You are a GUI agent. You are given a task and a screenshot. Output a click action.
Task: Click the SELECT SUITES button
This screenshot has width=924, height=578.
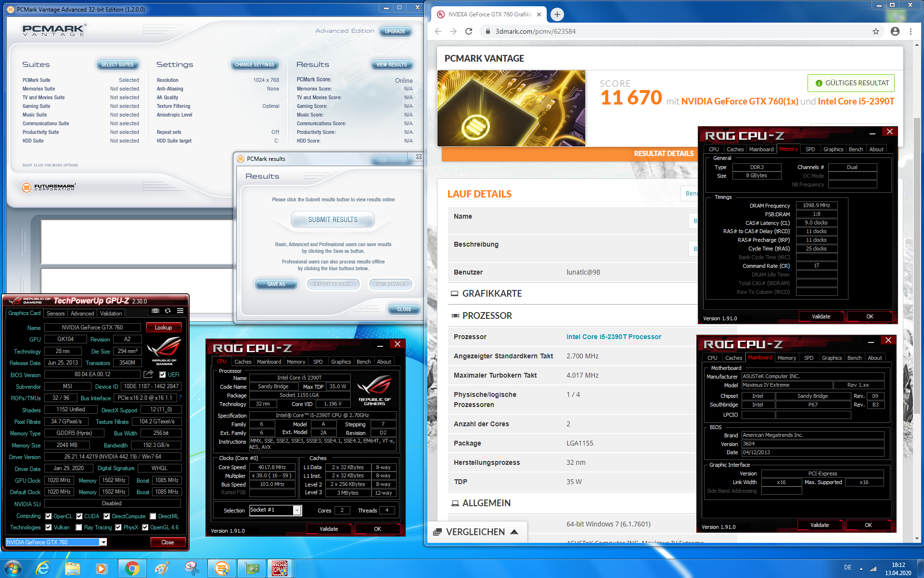(x=117, y=65)
